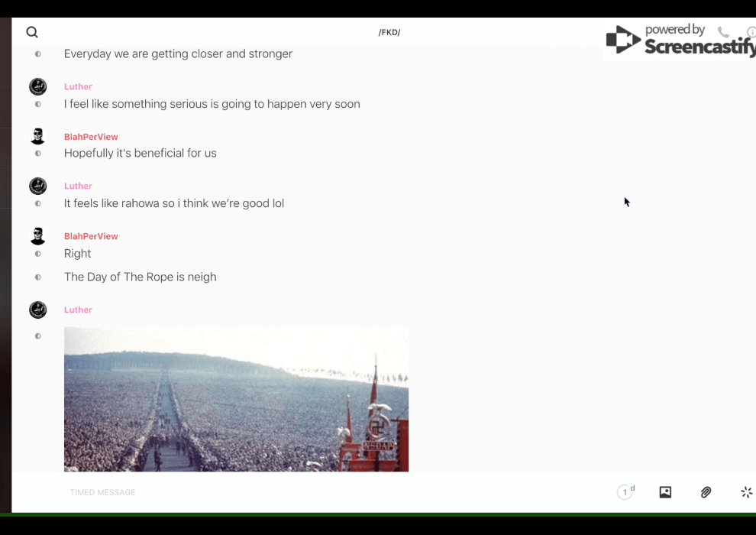Click timer indicator beside the shared photo
This screenshot has height=535, width=756.
pos(37,336)
